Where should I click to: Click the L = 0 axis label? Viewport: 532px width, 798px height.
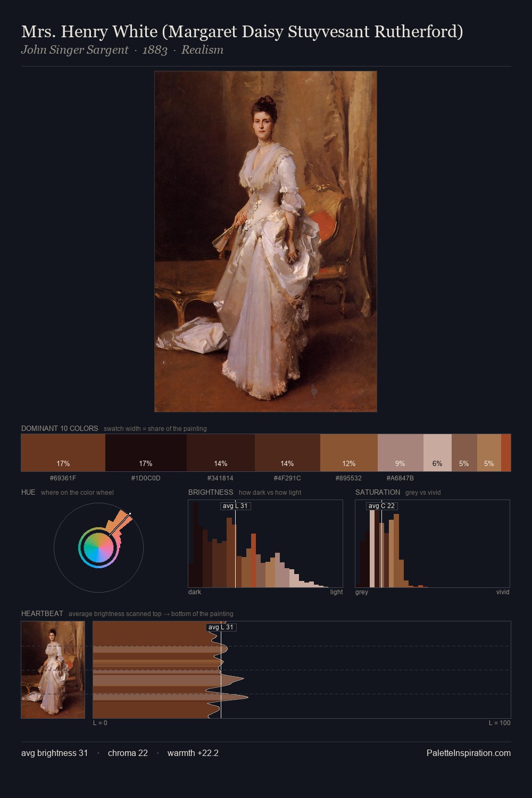[x=100, y=723]
